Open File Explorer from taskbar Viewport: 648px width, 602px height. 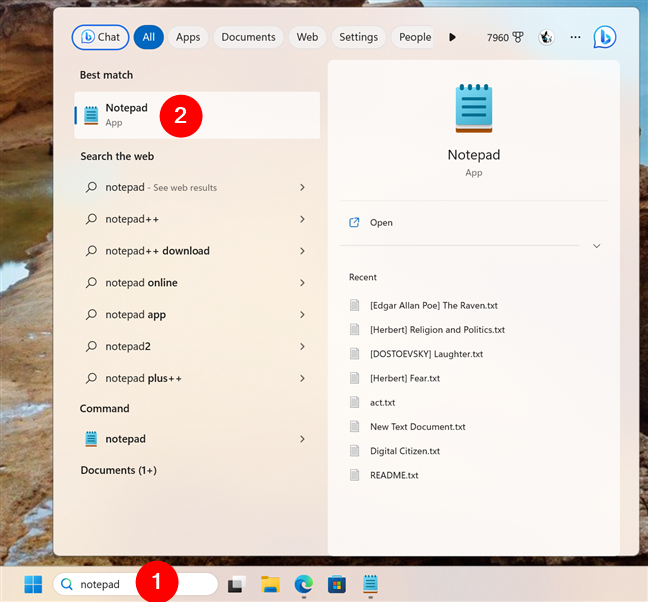click(x=270, y=584)
